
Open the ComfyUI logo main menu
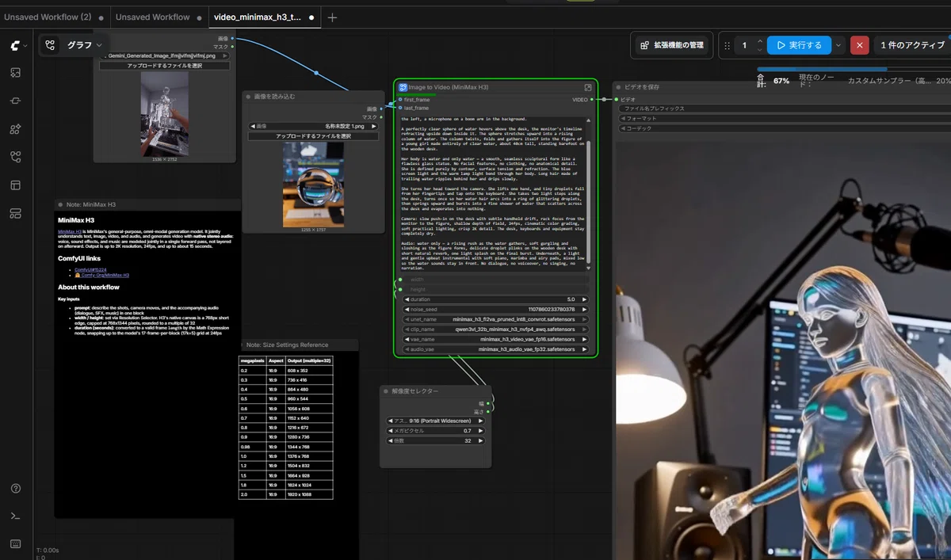tap(15, 46)
